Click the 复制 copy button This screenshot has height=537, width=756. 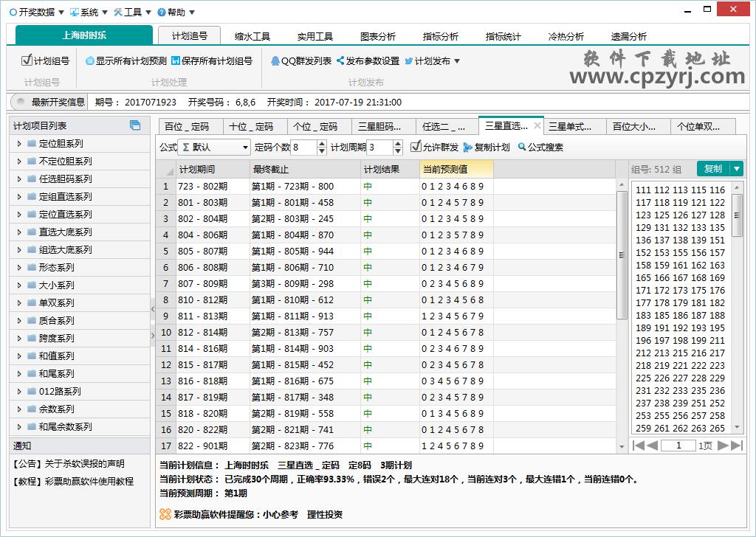(x=713, y=168)
